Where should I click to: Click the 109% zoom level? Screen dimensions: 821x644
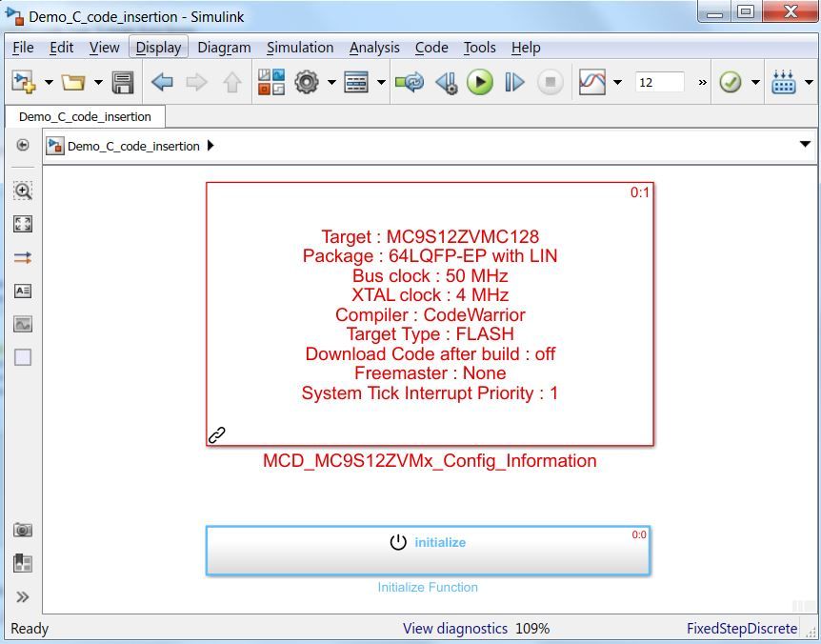[532, 629]
